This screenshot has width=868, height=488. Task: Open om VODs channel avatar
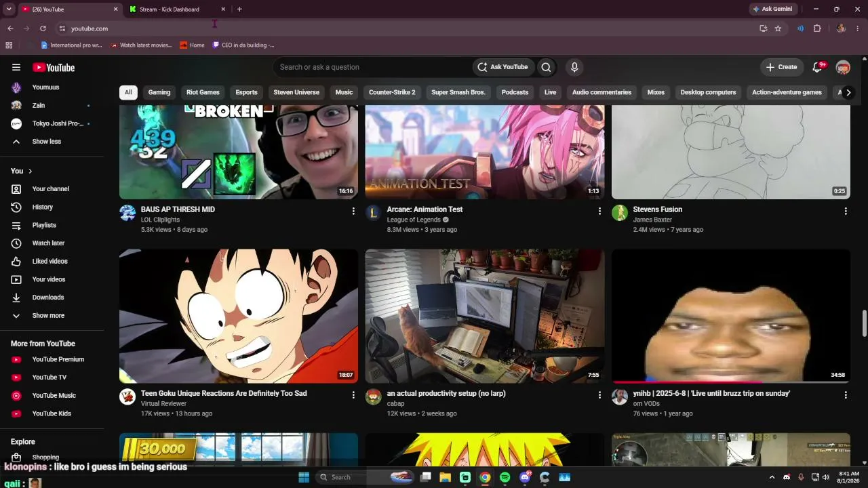point(620,396)
